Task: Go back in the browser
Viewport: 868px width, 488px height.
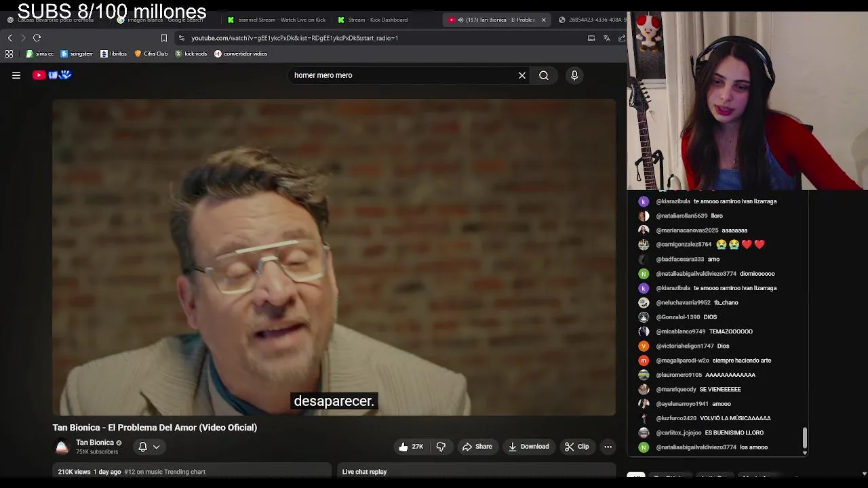Action: 10,38
